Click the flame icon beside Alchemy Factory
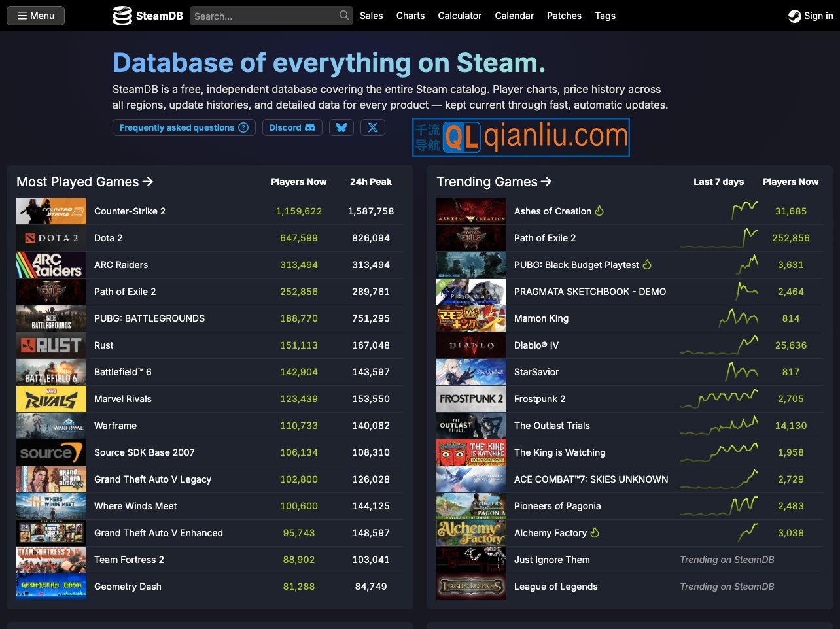Screen dimensions: 840x629 tap(593, 532)
